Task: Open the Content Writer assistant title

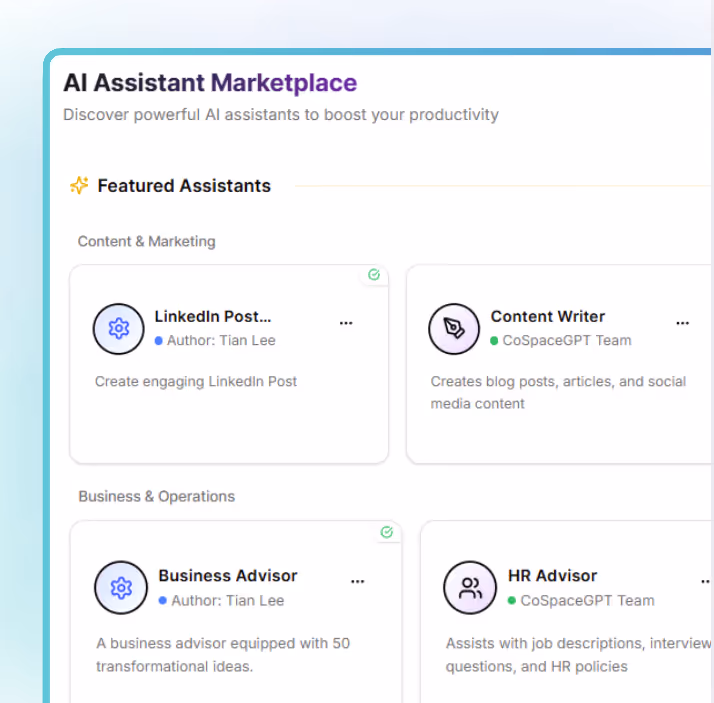Action: coord(548,316)
